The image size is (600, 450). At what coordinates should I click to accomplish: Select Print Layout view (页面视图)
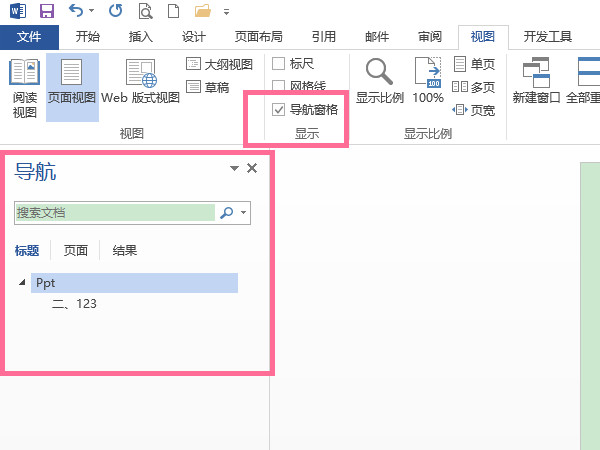click(72, 87)
